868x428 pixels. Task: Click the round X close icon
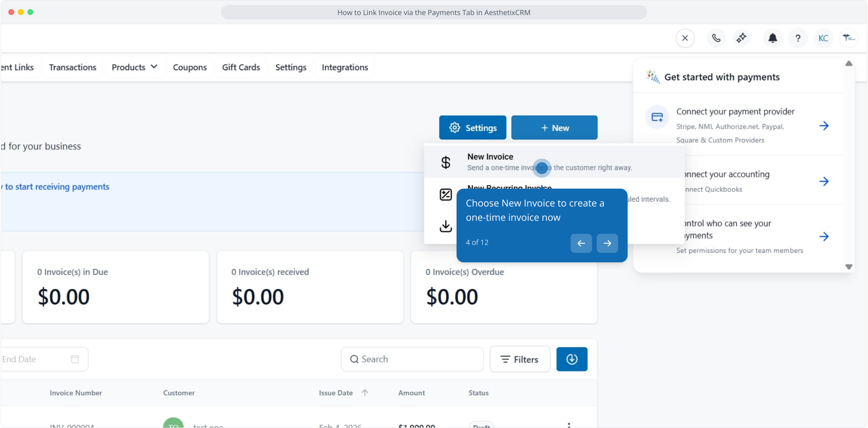(685, 38)
